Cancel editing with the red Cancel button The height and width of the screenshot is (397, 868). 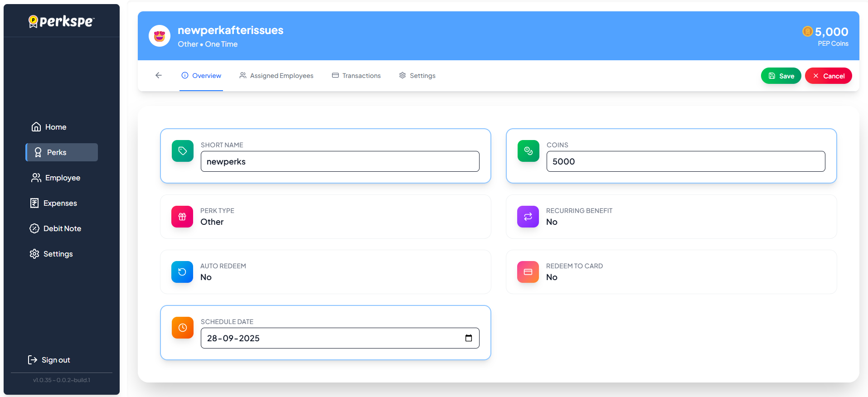[x=828, y=76]
